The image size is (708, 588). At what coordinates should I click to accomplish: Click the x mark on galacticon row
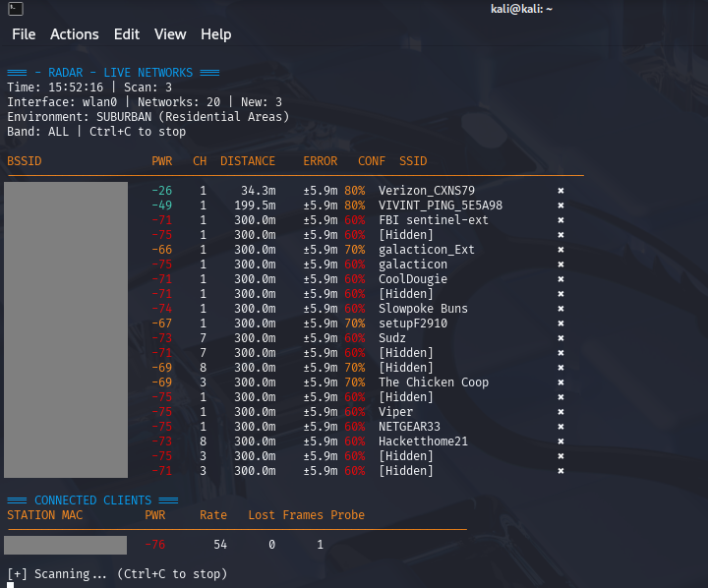tap(560, 265)
